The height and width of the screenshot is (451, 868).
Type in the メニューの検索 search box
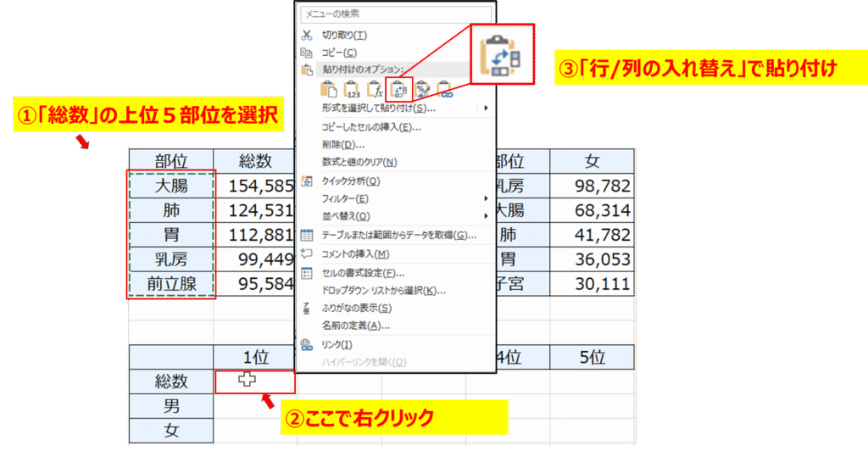[394, 14]
